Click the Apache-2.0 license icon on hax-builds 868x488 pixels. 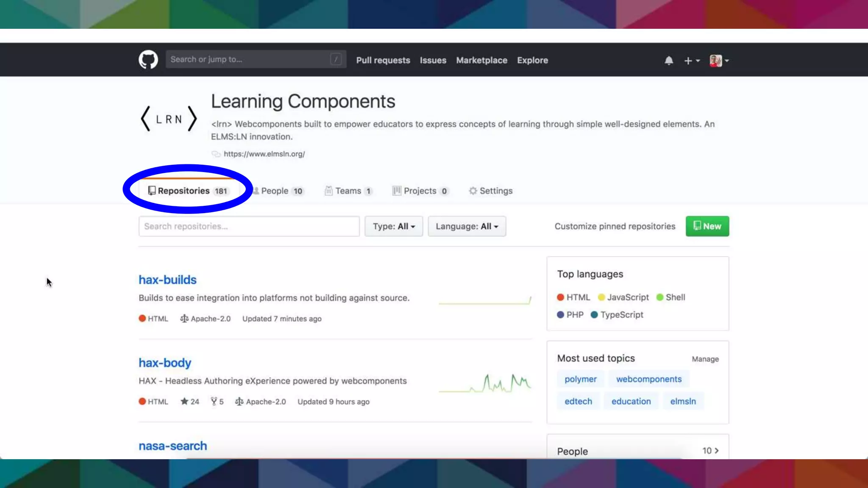[x=184, y=319]
